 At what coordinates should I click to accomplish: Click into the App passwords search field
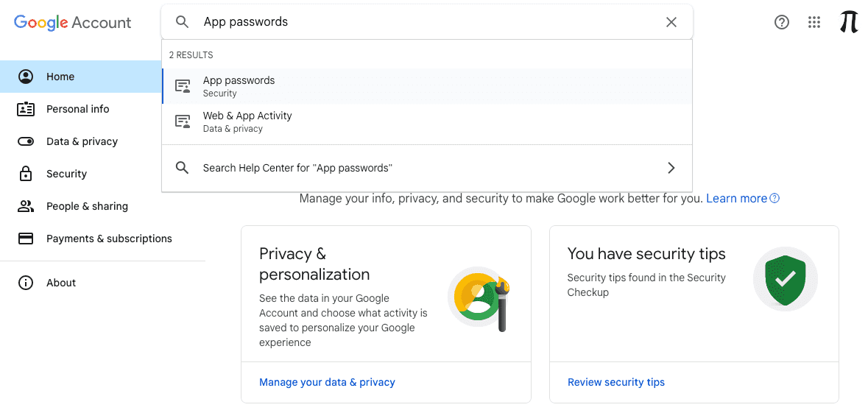pyautogui.click(x=427, y=22)
